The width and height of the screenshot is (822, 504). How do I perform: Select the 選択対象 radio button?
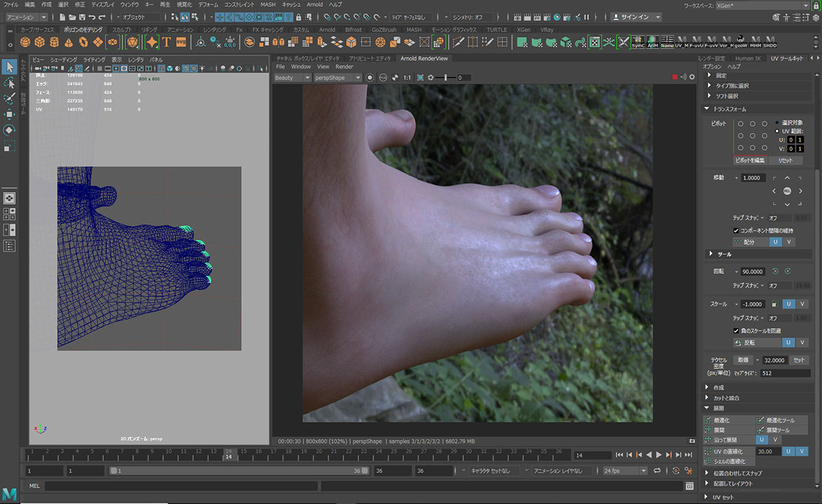(x=776, y=123)
